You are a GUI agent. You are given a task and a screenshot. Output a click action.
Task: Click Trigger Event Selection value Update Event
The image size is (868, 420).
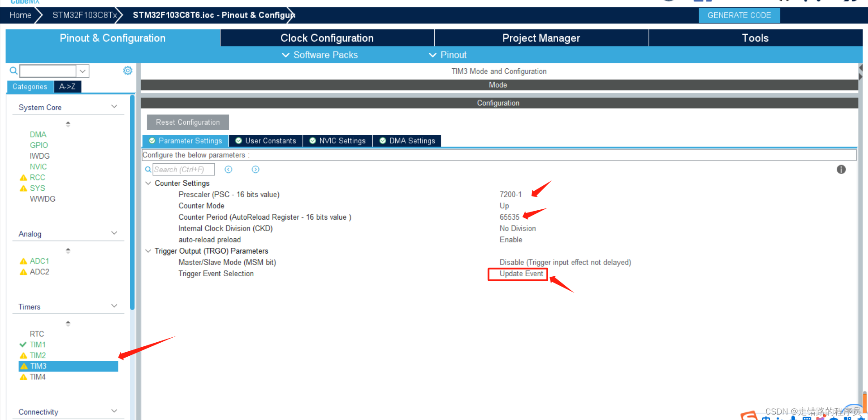(521, 274)
